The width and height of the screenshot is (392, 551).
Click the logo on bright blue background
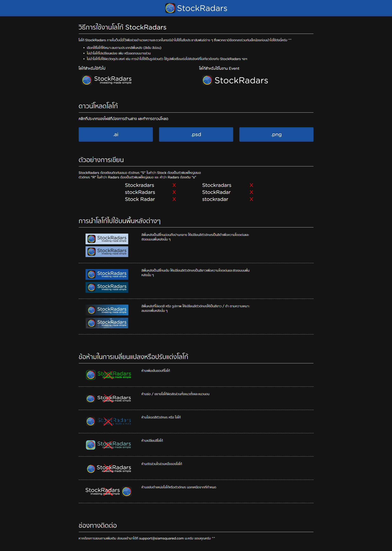point(107,274)
